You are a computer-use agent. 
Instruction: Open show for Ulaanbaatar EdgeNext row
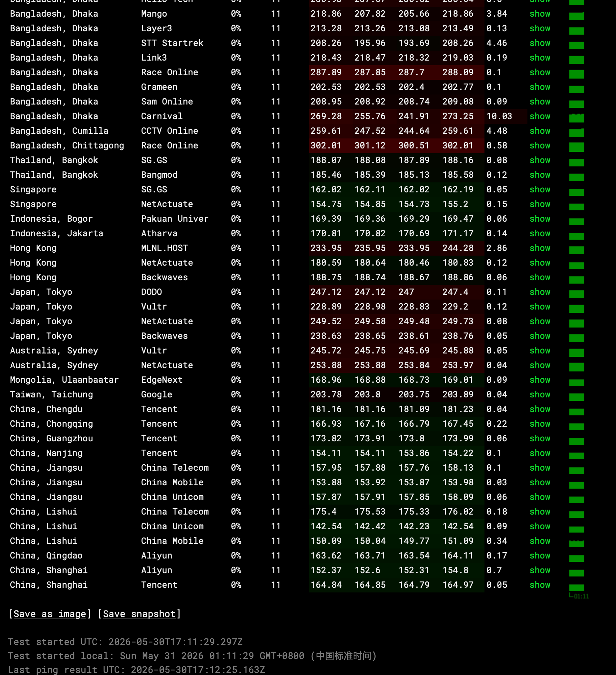[x=540, y=380]
